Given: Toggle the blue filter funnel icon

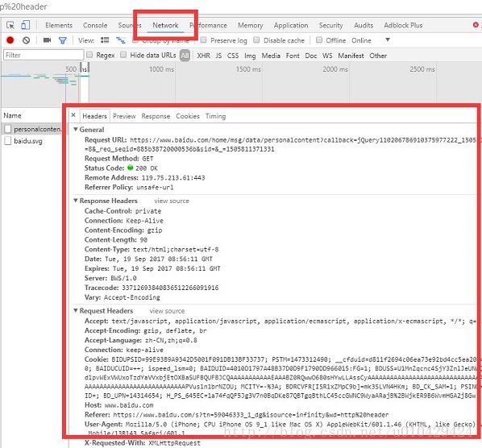Looking at the screenshot, I should [x=63, y=40].
